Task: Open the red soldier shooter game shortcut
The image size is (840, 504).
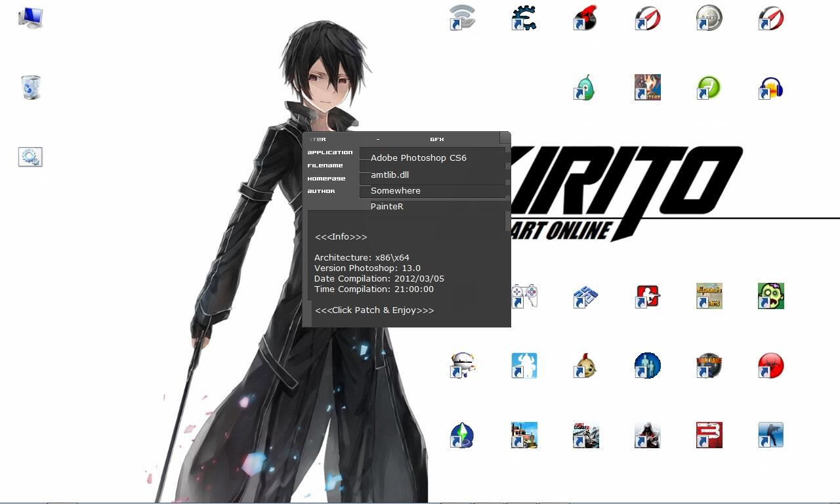Action: 647,296
